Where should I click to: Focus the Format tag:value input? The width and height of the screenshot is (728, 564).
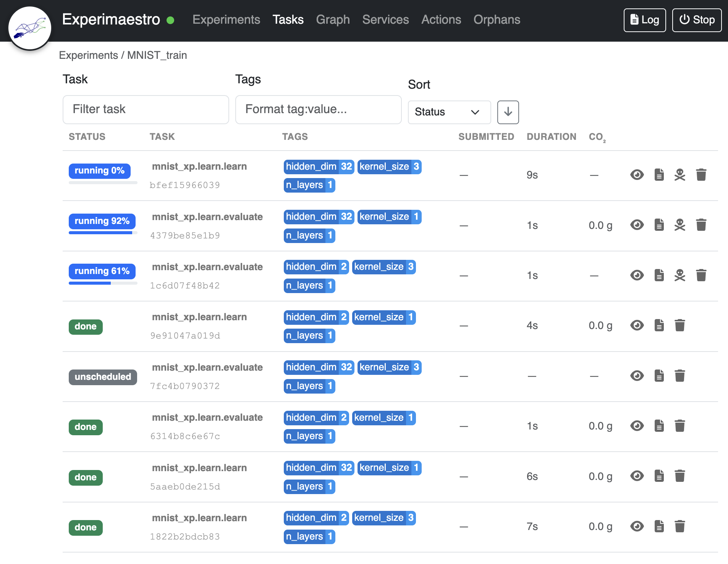(319, 110)
